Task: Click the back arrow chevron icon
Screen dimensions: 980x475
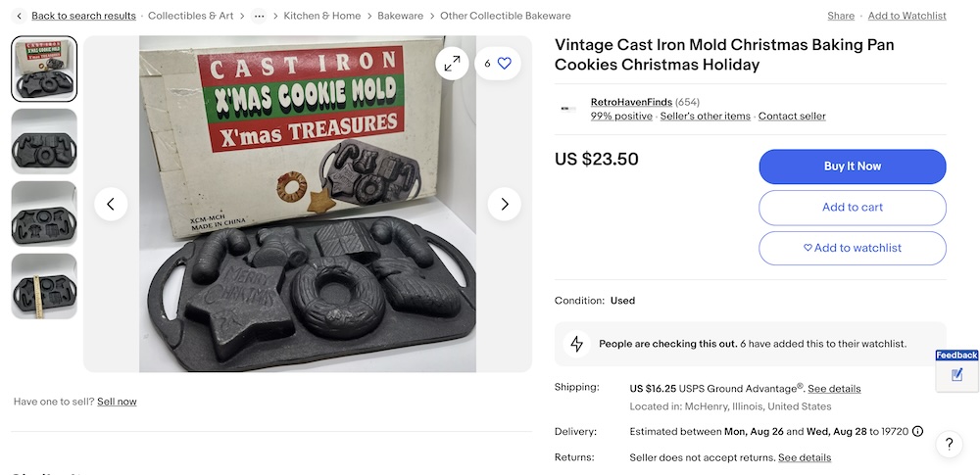Action: (x=19, y=16)
